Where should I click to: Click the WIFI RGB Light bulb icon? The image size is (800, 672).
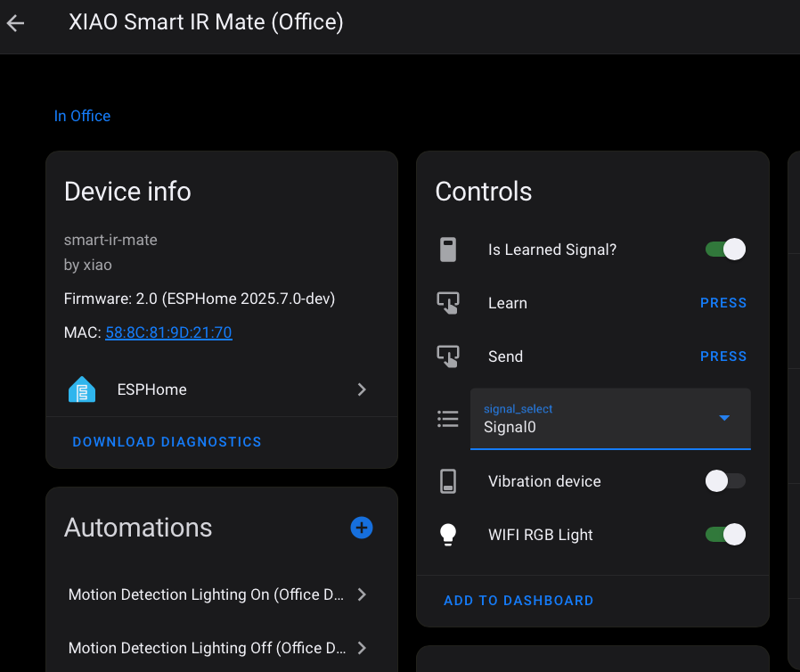[448, 535]
